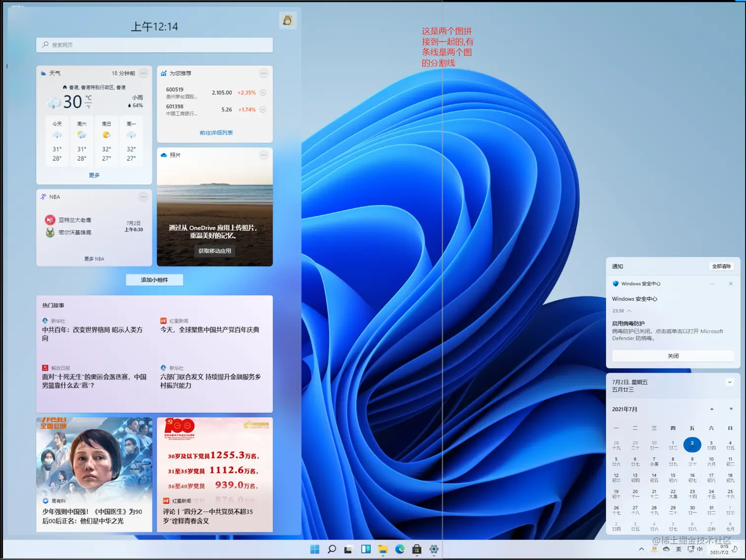Click 更多 link in Weather widget
Image resolution: width=746 pixels, height=560 pixels.
click(94, 175)
